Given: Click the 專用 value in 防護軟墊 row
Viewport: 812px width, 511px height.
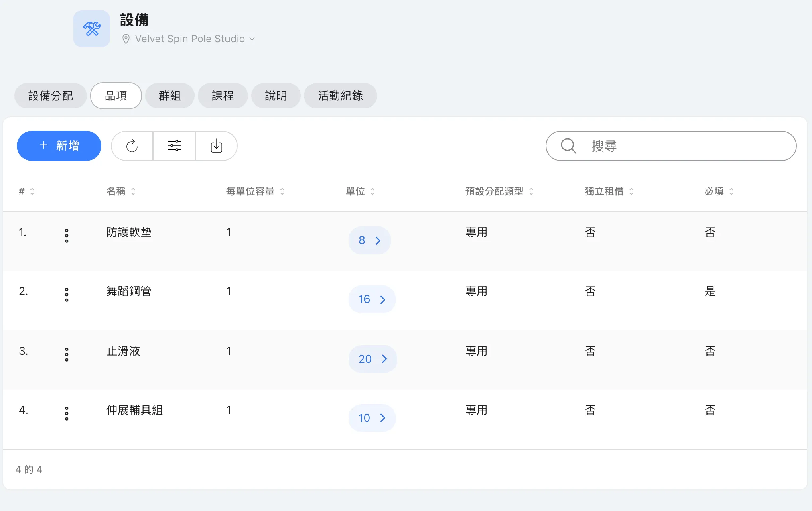Looking at the screenshot, I should (x=476, y=232).
